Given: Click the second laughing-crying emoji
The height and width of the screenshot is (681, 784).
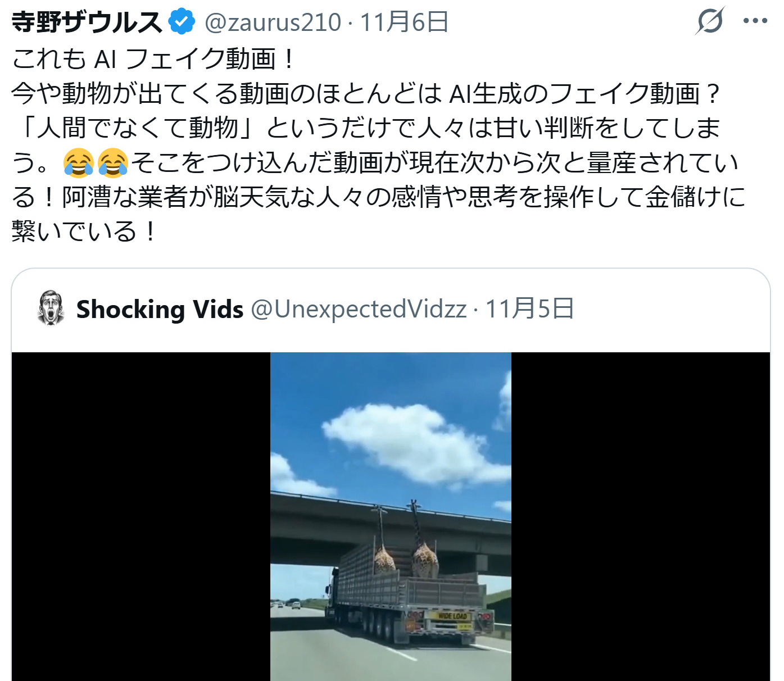Looking at the screenshot, I should click(x=113, y=163).
